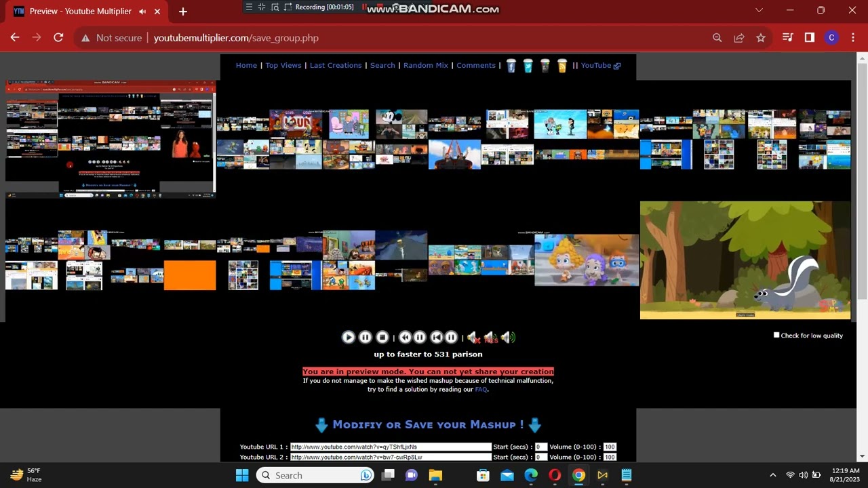Open the Top Views page
868x488 pixels.
[283, 66]
